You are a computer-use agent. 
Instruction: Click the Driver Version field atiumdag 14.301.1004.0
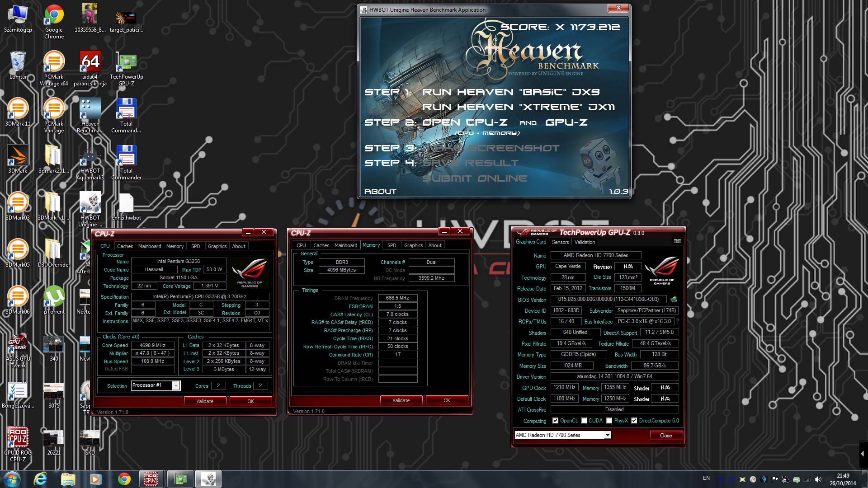click(614, 376)
